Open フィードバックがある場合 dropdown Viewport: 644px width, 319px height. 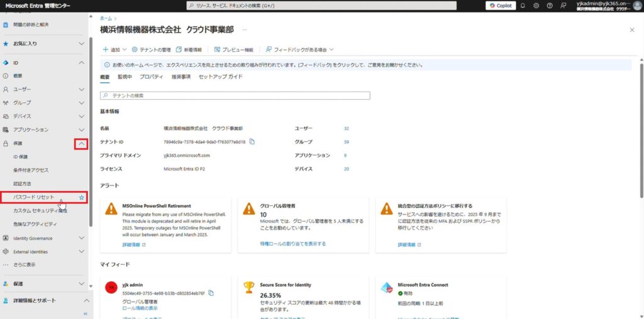click(x=300, y=50)
